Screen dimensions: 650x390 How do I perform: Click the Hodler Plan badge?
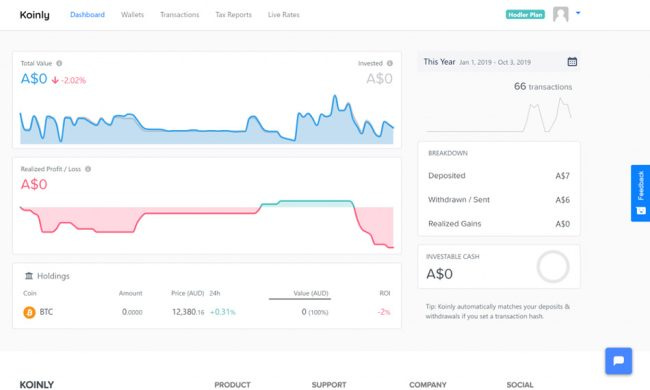[525, 15]
